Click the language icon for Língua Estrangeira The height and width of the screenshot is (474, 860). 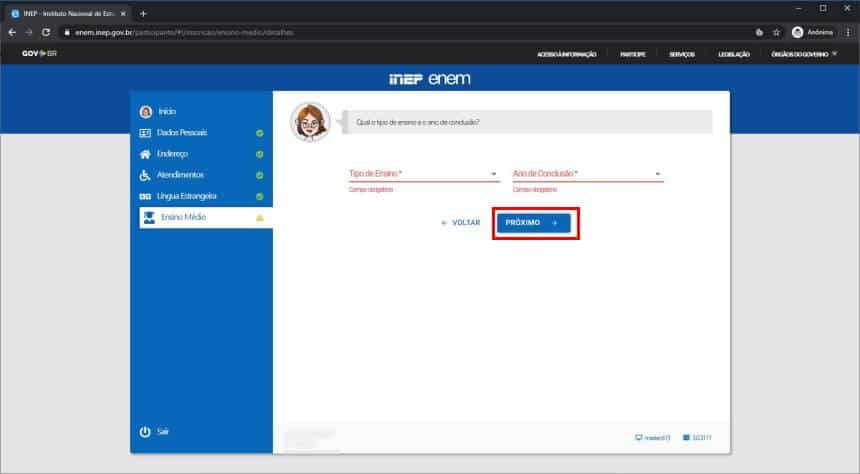pos(145,196)
